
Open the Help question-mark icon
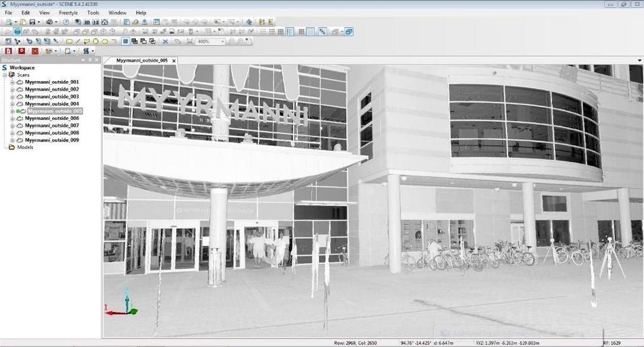point(66,22)
